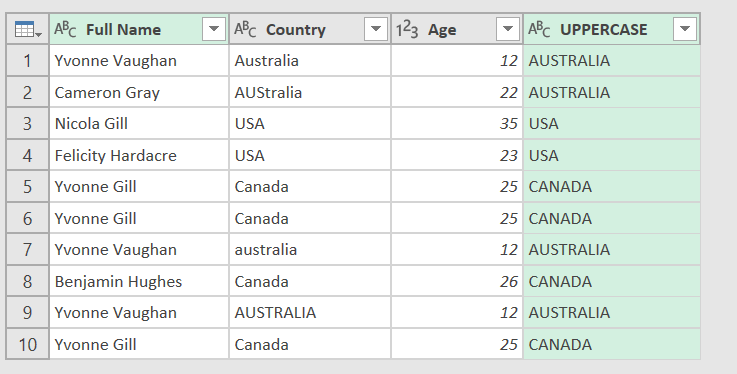
Task: Click the Yvonne Vaughan cell in row 1
Action: [139, 61]
